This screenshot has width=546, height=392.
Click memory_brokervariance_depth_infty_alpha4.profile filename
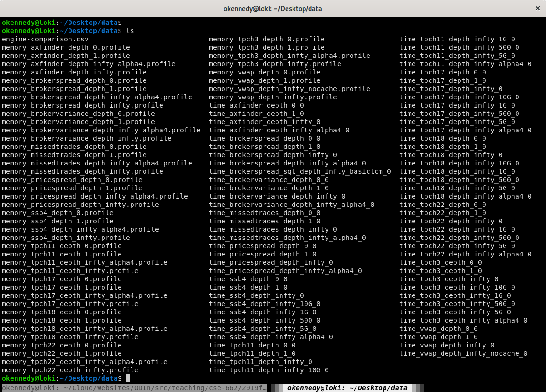coord(101,130)
